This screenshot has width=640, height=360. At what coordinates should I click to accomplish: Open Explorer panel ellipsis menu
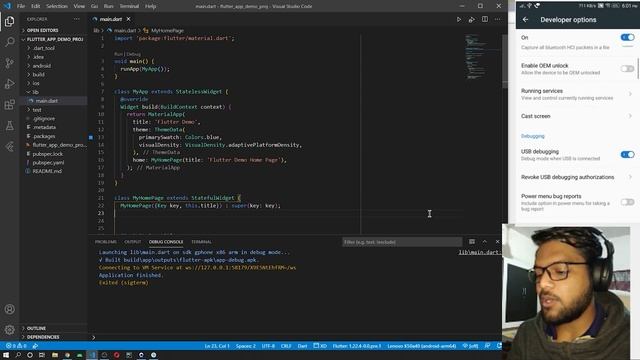point(77,19)
